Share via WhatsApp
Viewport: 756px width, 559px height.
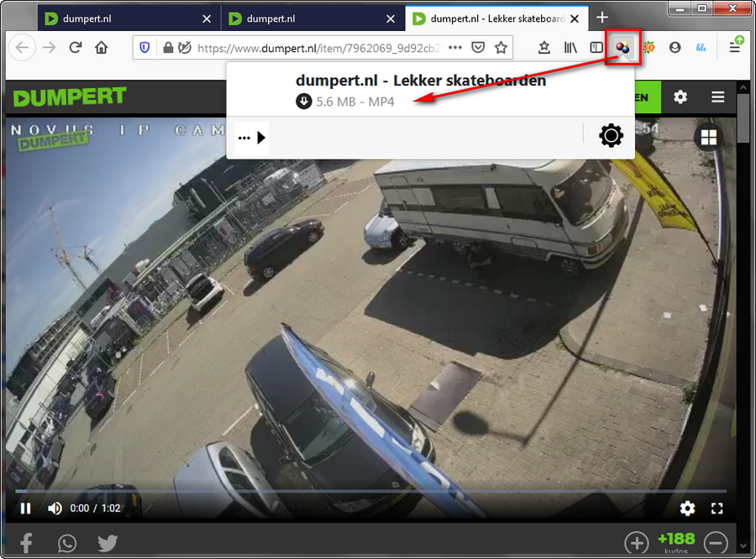[x=67, y=543]
